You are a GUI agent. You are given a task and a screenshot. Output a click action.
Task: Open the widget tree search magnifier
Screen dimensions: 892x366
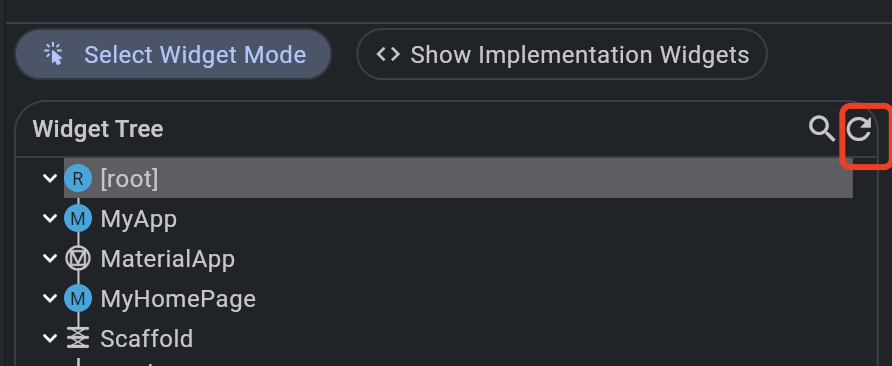pyautogui.click(x=821, y=129)
